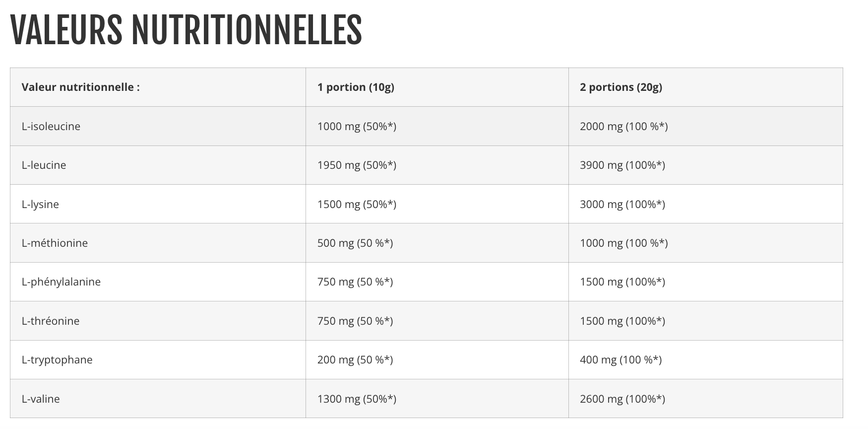Click the '200 mg (50 %*)' tryptophane value
The height and width of the screenshot is (429, 868).
[355, 359]
